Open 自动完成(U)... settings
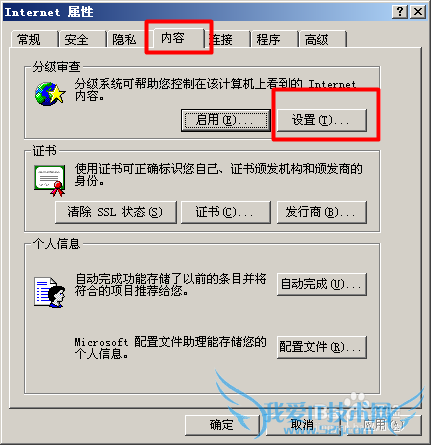Screen dimensions: 431x445 tap(322, 284)
